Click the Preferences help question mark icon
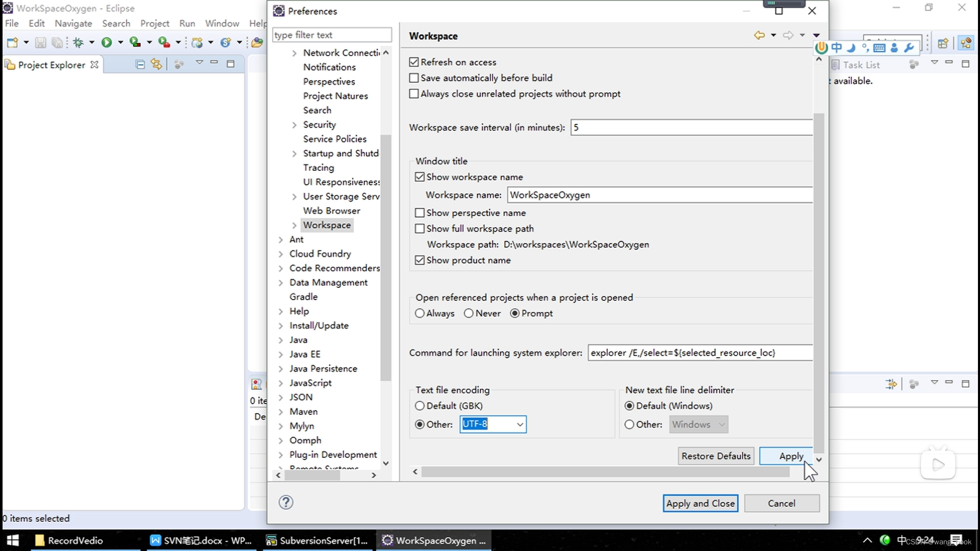 point(286,503)
